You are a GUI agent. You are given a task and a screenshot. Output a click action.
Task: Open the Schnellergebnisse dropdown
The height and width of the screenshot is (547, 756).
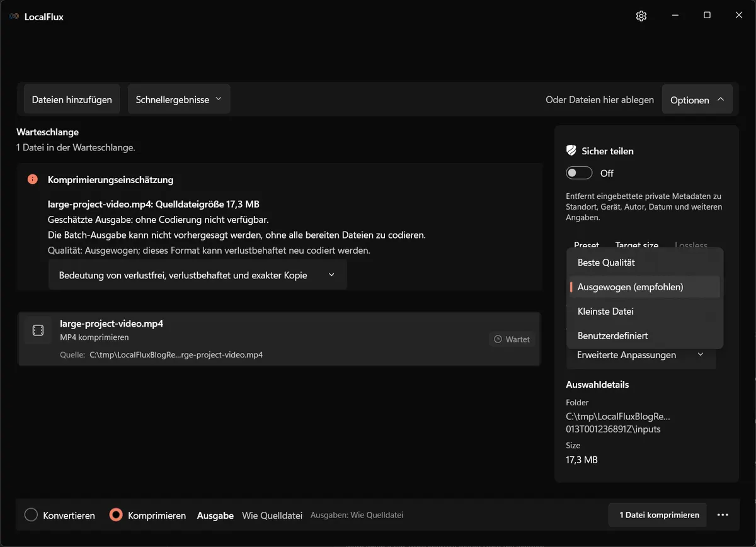click(179, 99)
